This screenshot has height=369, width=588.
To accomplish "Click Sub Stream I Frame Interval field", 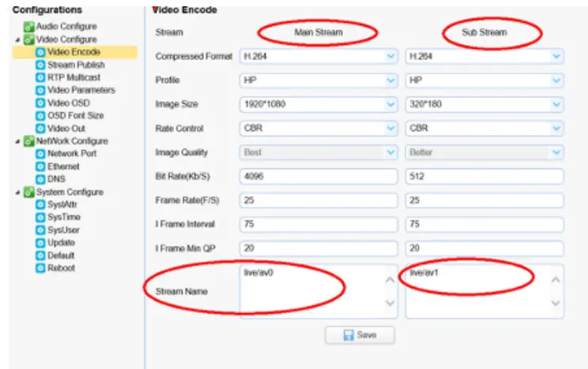I will click(484, 224).
